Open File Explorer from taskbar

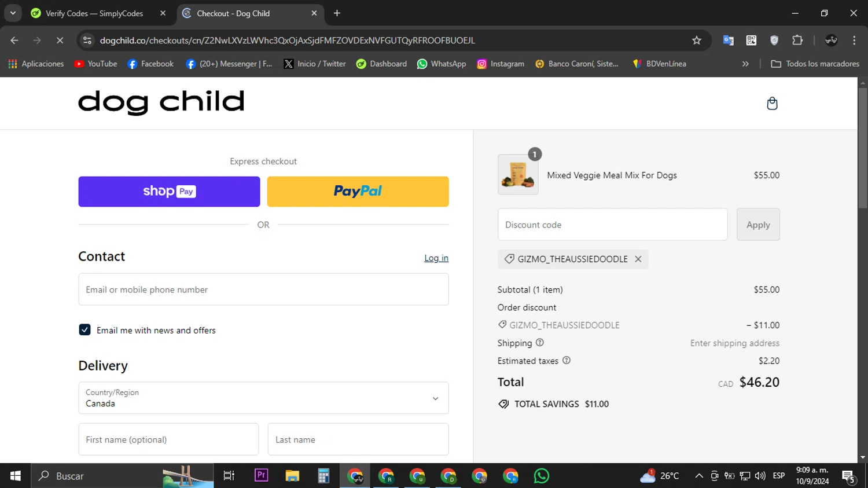click(292, 476)
